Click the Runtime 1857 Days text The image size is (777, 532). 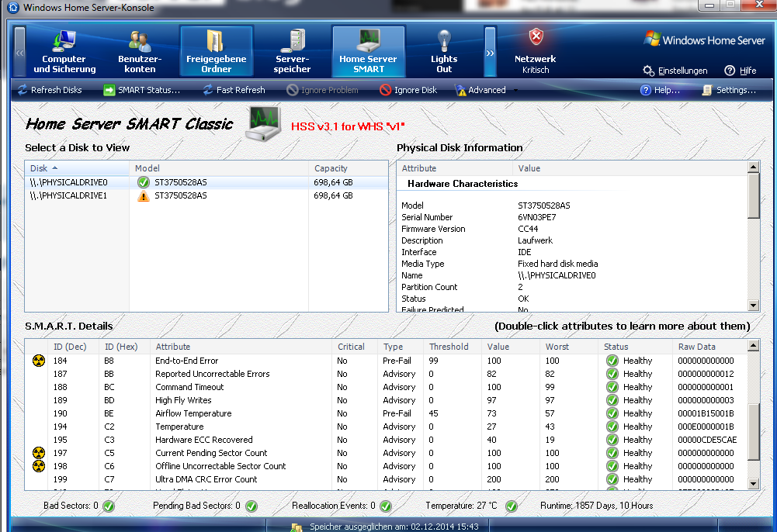[596, 506]
